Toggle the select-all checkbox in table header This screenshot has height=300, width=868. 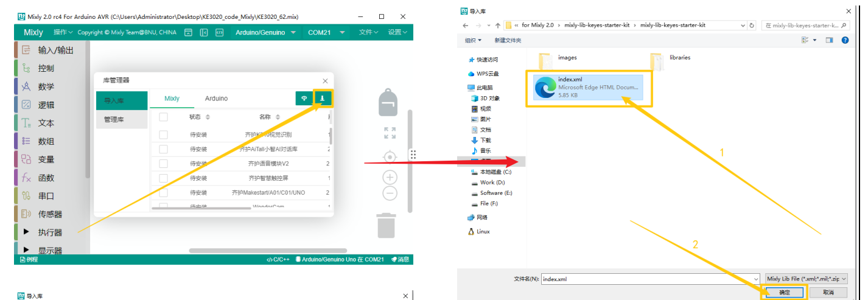[x=163, y=117]
